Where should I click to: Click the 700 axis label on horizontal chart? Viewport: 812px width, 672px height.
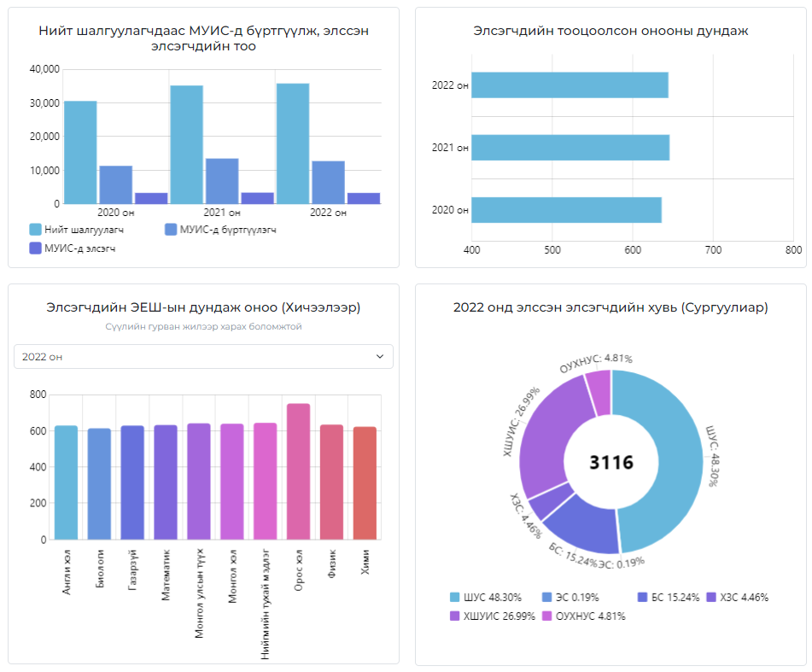tap(713, 250)
